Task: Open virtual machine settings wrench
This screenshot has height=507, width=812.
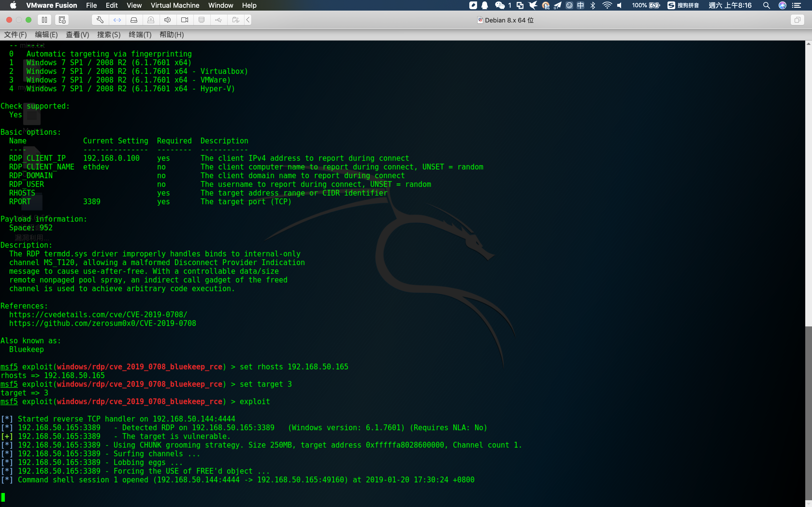Action: pyautogui.click(x=100, y=20)
